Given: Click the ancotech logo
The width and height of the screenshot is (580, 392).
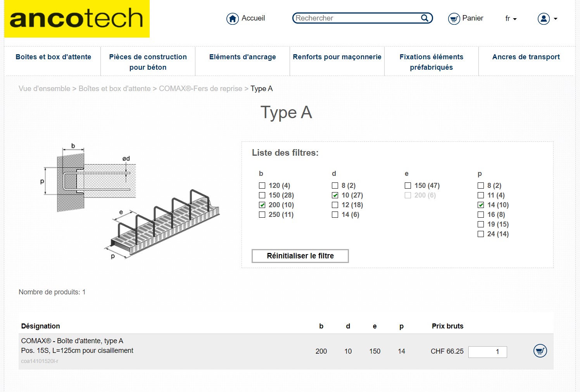Looking at the screenshot, I should click(77, 19).
